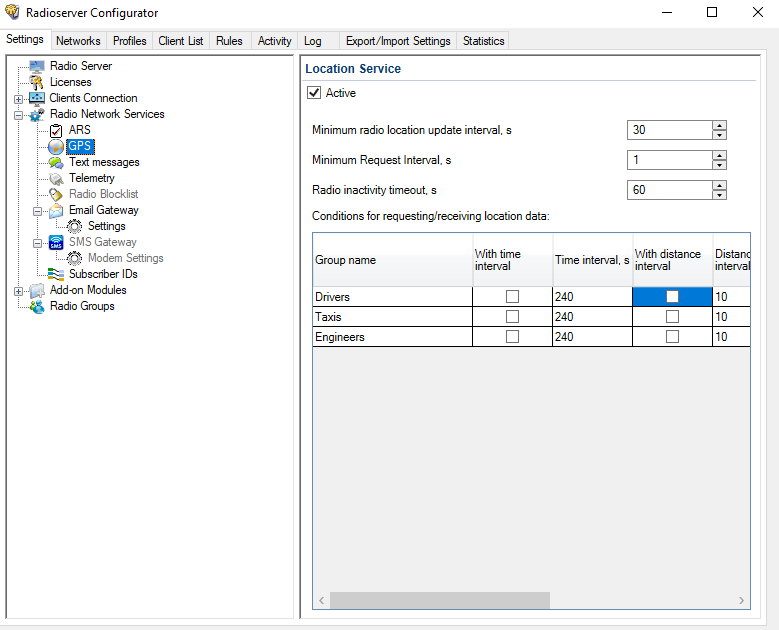Select the Telemetry tree item
The image size is (779, 630).
pyautogui.click(x=92, y=178)
